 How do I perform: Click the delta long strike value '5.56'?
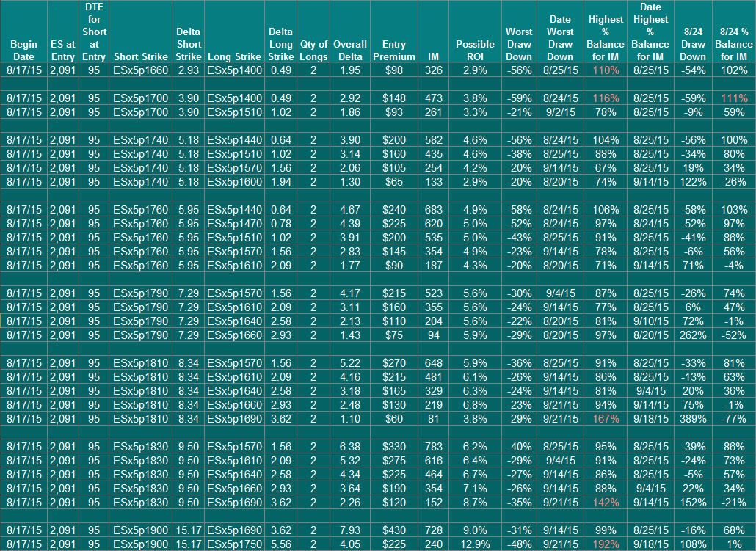[x=280, y=544]
